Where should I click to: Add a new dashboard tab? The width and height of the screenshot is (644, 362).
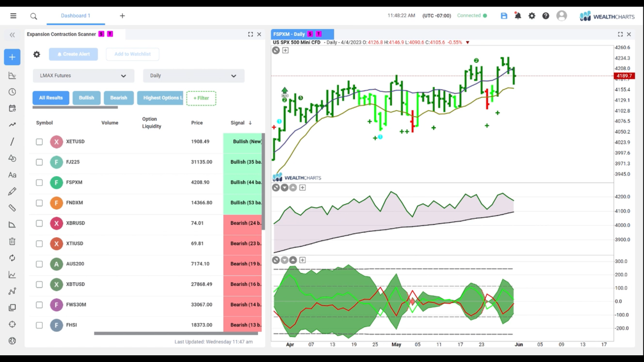pos(122,16)
